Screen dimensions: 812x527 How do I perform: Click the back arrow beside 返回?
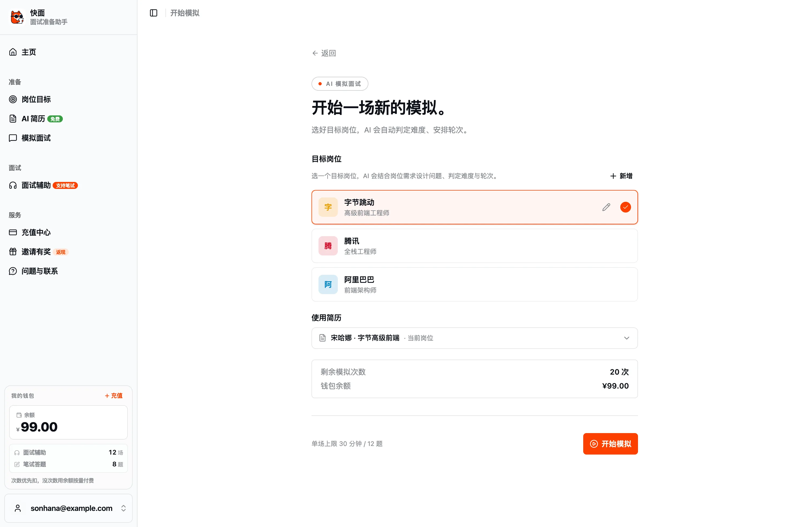tap(315, 53)
